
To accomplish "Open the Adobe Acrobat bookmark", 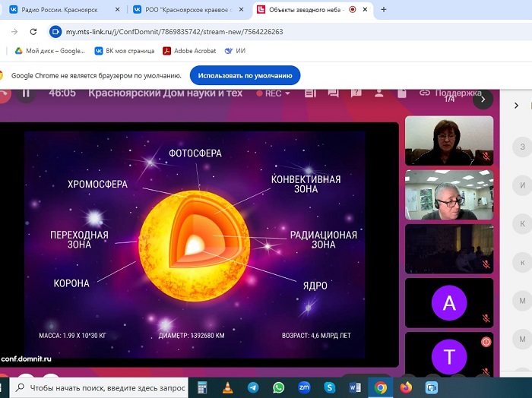I will pos(190,51).
